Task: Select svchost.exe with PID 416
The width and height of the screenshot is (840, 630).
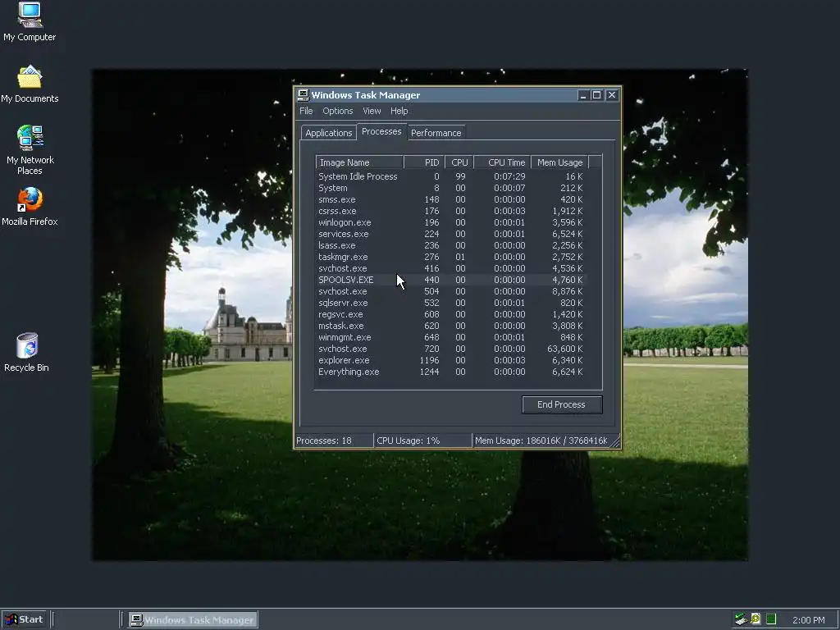Action: pos(450,268)
